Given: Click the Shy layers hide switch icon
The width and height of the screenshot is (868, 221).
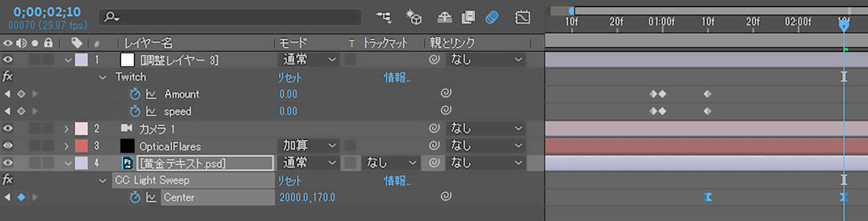Looking at the screenshot, I should (444, 17).
